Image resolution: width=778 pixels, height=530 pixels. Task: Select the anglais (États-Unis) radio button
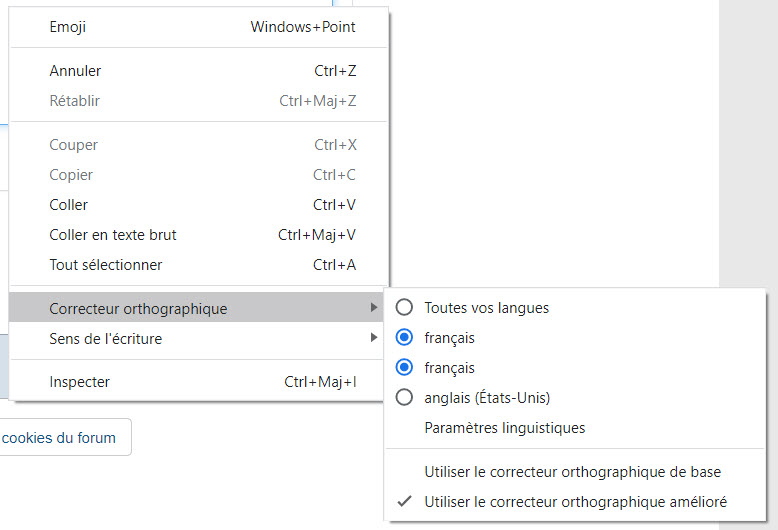(405, 398)
